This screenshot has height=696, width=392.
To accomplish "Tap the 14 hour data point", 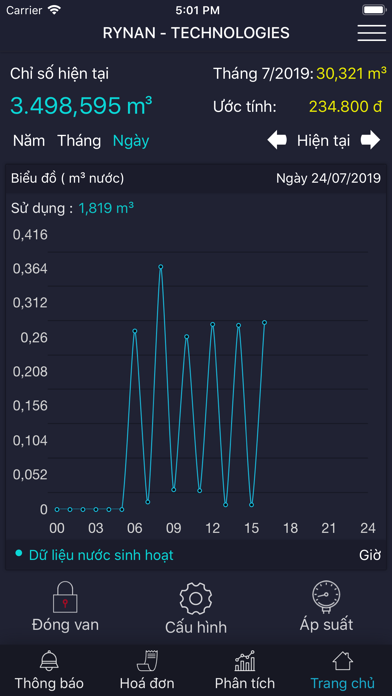I will [x=238, y=325].
